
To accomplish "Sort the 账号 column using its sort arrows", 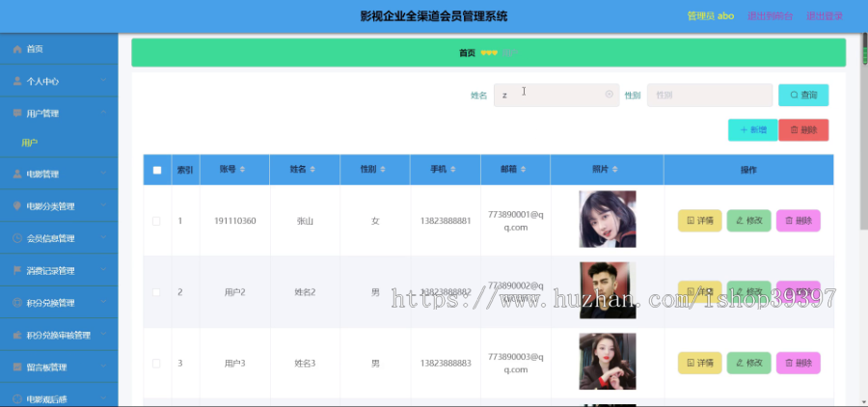I will (x=242, y=170).
